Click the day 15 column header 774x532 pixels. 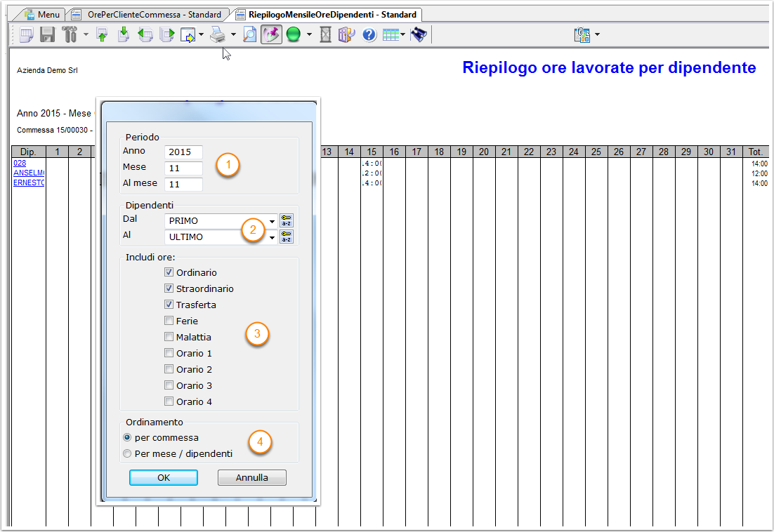372,152
